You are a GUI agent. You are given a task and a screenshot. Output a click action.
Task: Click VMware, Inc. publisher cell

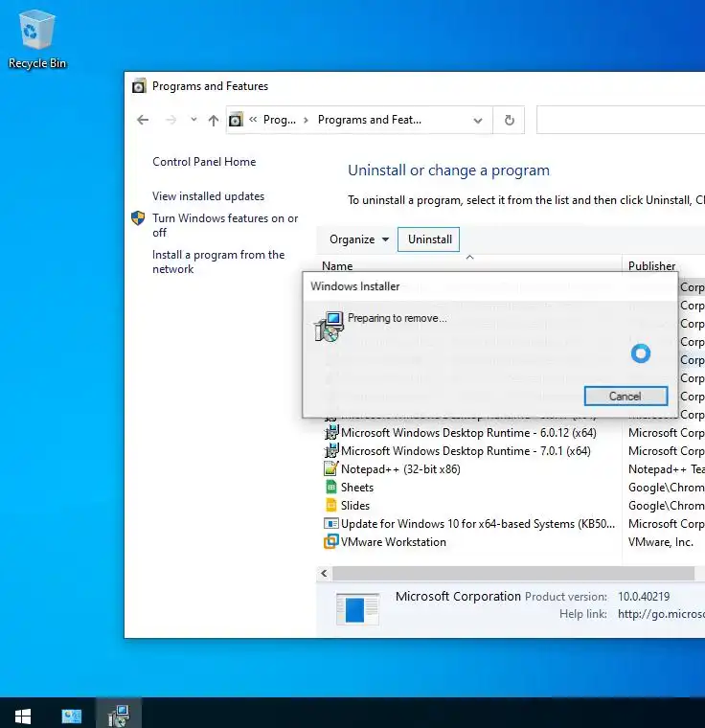[x=660, y=542]
